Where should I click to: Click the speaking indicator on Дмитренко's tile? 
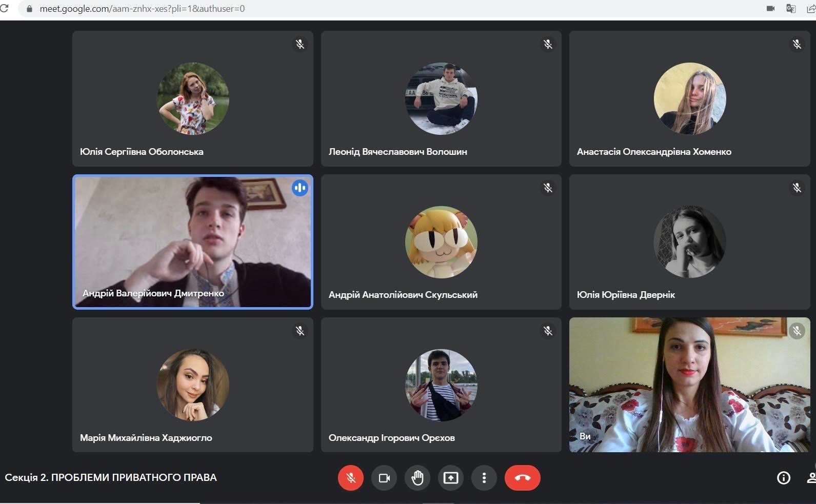(x=300, y=188)
